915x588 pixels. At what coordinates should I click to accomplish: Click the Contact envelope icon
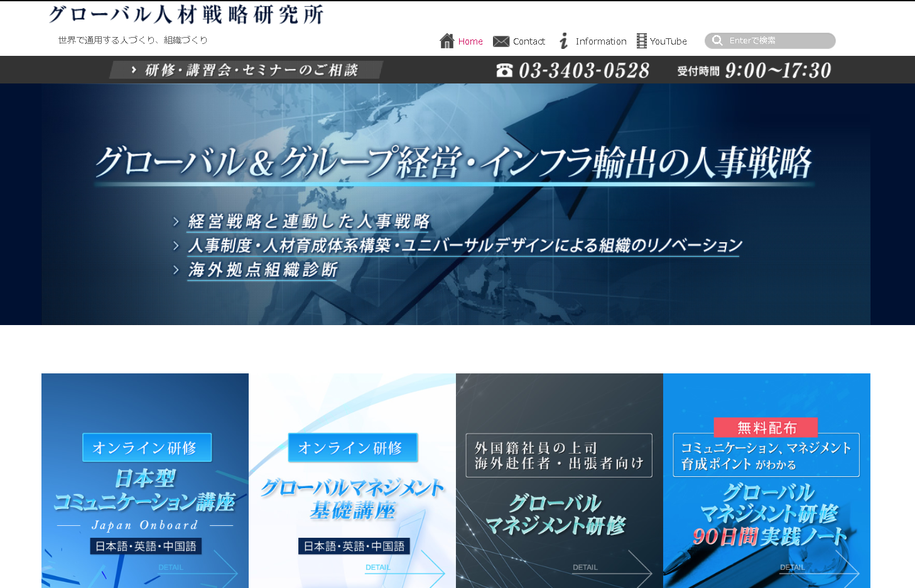pos(501,41)
